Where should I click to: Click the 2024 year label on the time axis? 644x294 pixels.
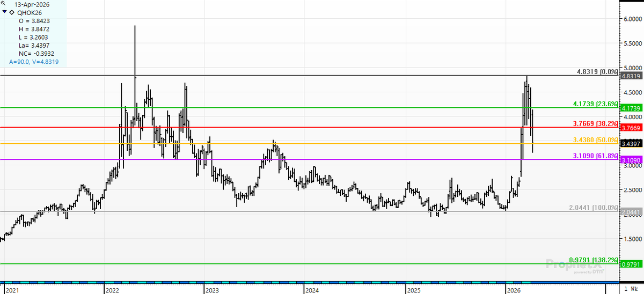[x=311, y=290]
